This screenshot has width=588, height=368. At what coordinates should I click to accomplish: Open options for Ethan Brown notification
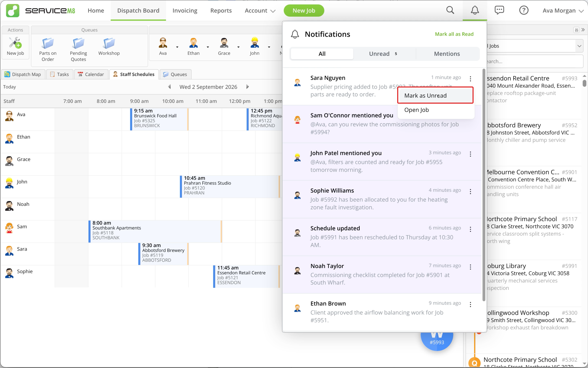470,304
